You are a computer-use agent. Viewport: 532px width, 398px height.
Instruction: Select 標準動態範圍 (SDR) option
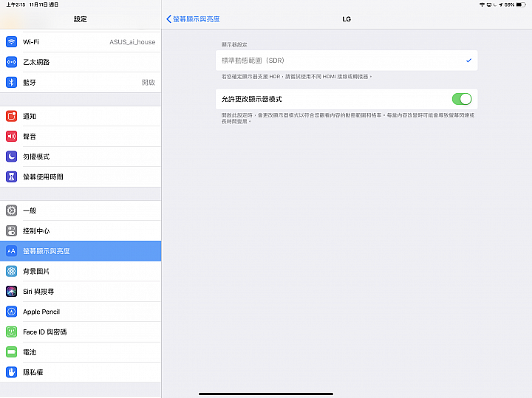[347, 61]
